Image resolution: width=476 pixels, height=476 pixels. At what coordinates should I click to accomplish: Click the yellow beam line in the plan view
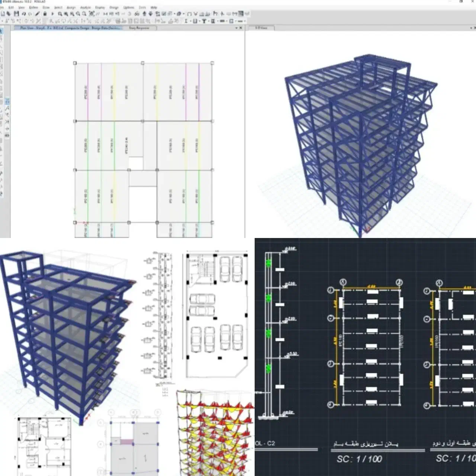114,93
